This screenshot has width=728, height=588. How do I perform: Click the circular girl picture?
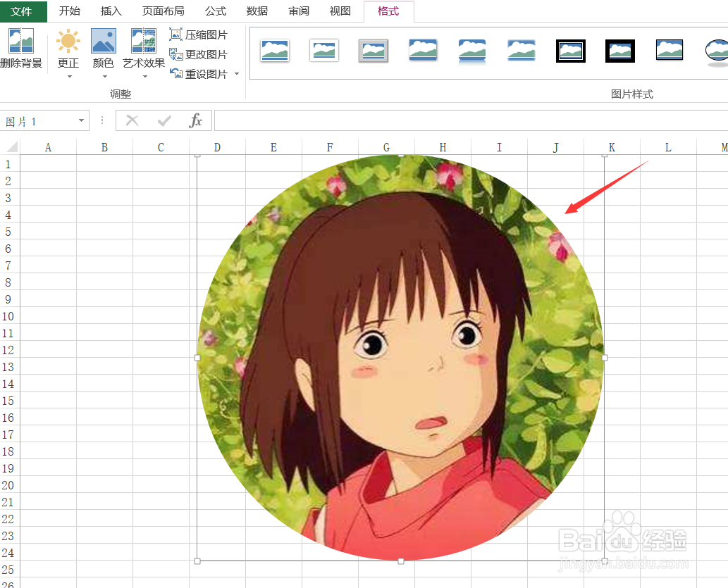[401, 358]
